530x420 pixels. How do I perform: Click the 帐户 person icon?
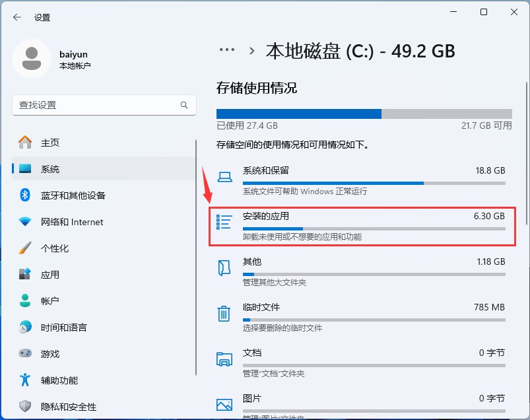(25, 300)
